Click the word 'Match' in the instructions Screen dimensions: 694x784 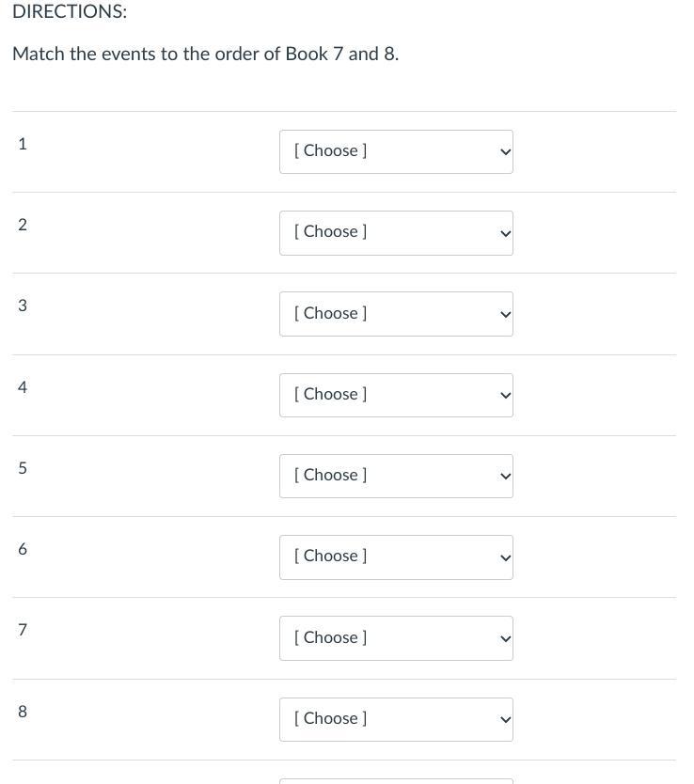pos(38,54)
